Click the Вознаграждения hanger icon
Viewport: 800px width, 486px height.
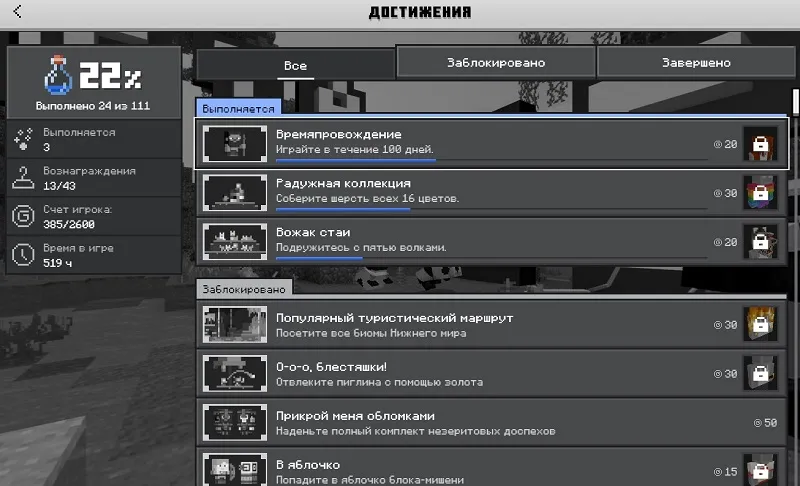(24, 178)
